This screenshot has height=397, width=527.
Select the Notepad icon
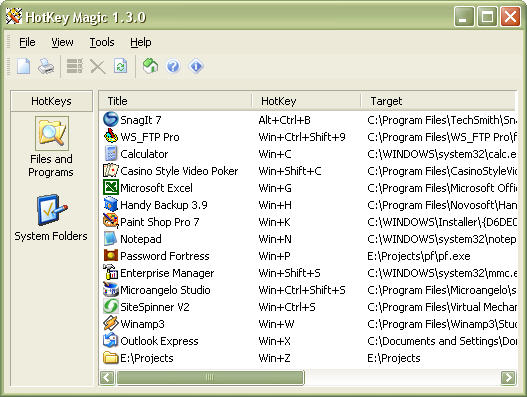point(111,239)
